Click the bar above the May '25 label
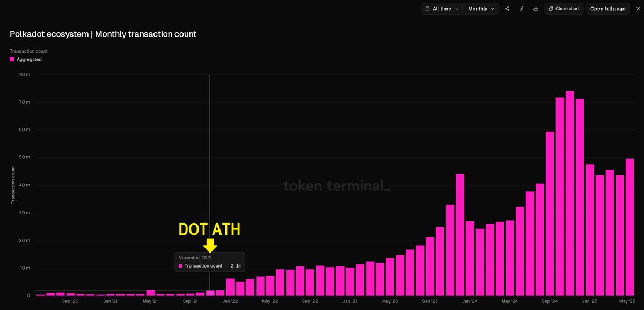 [630, 227]
